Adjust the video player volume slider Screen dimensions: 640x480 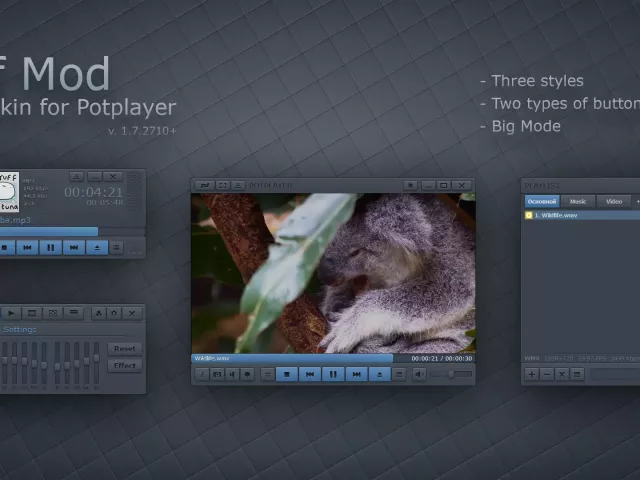click(452, 374)
